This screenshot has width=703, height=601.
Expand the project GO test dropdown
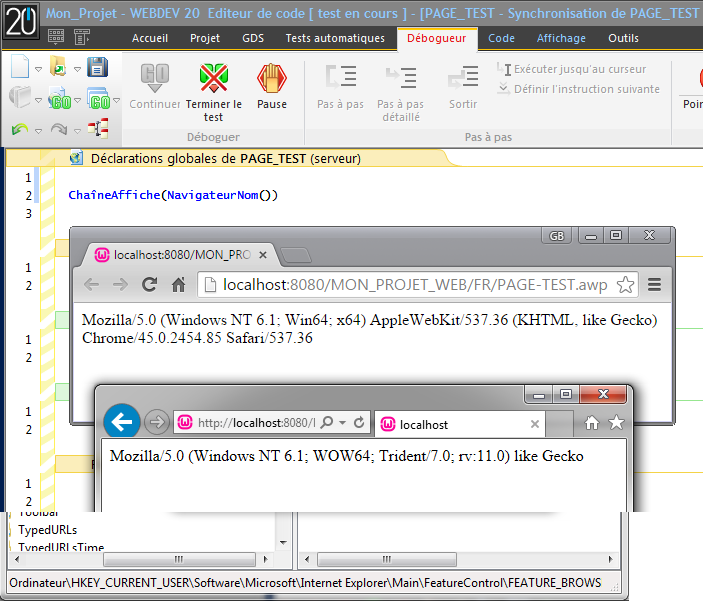pyautogui.click(x=117, y=100)
